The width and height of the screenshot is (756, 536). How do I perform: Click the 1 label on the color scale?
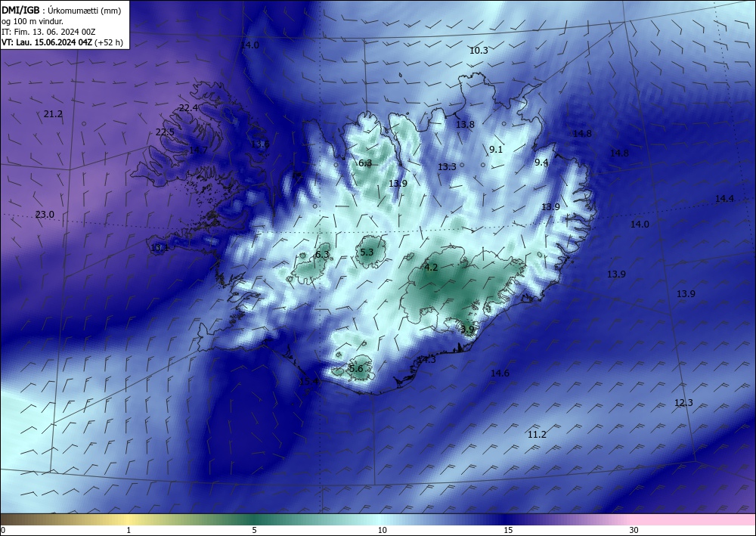(x=129, y=531)
